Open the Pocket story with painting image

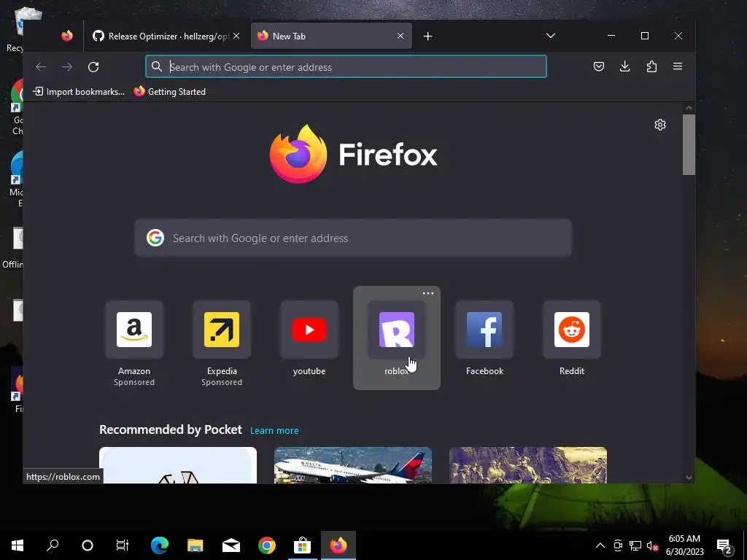pyautogui.click(x=528, y=465)
